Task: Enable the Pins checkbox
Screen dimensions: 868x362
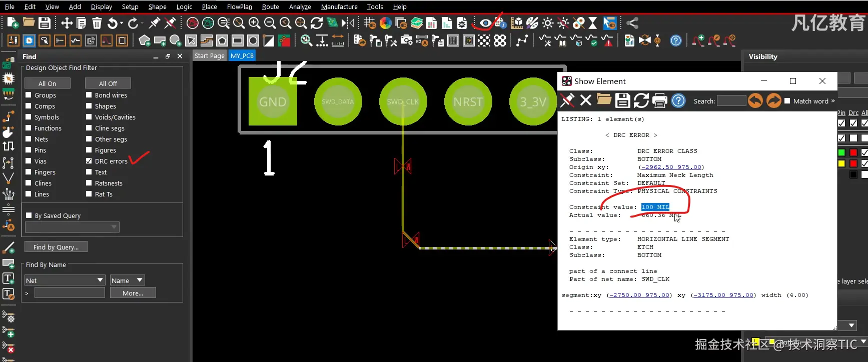Action: tap(29, 150)
